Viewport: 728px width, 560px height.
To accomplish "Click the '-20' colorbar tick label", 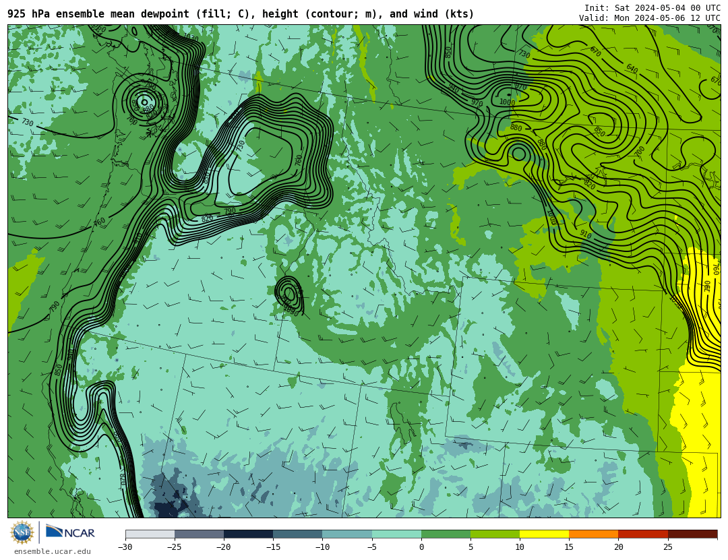I will (x=223, y=547).
